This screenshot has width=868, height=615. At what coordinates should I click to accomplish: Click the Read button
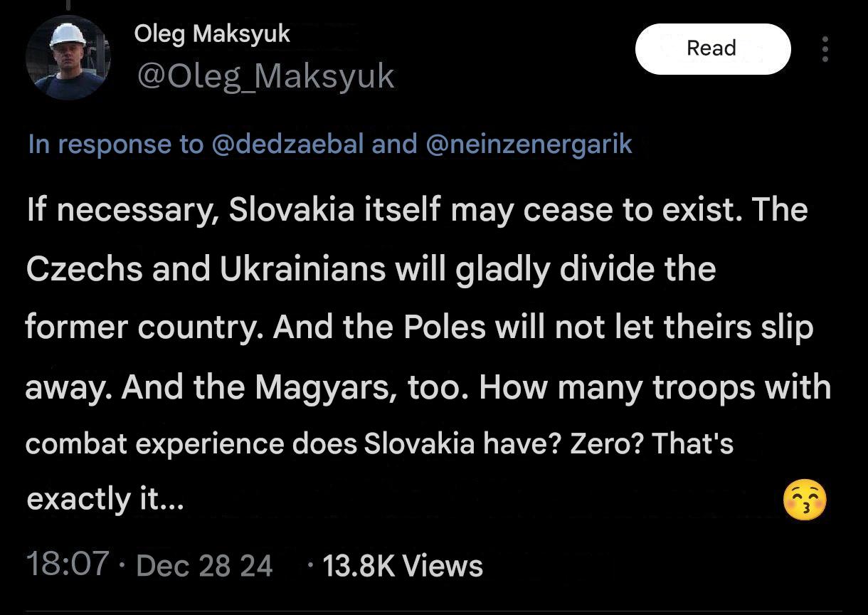(x=712, y=48)
